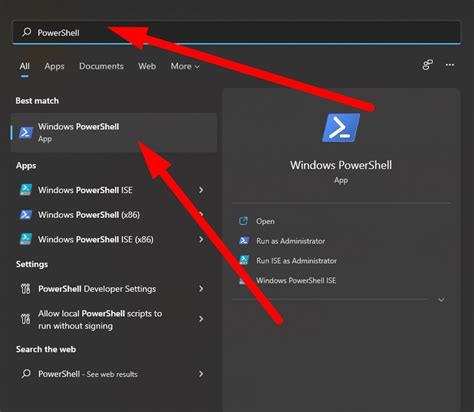The height and width of the screenshot is (412, 474).
Task: Open the three-dot options menu
Action: (x=450, y=65)
